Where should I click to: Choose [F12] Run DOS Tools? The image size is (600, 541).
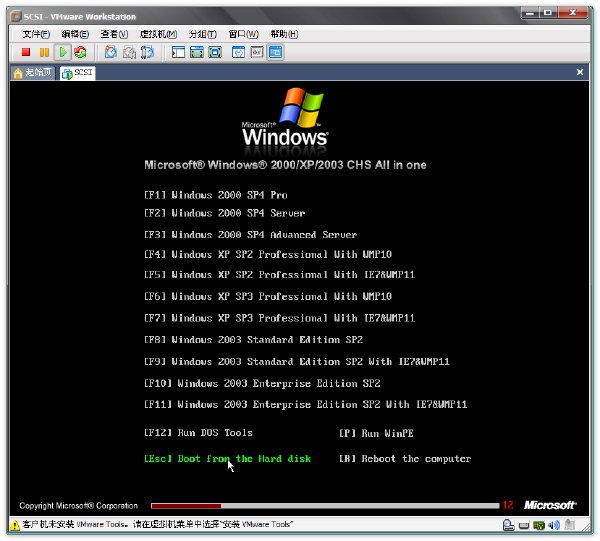198,433
